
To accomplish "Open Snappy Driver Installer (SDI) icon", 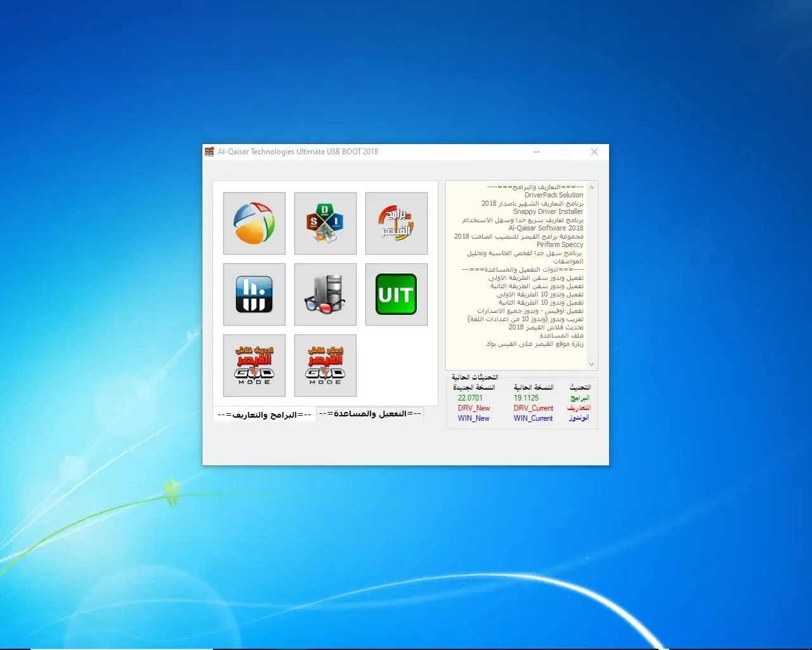I will click(x=325, y=223).
